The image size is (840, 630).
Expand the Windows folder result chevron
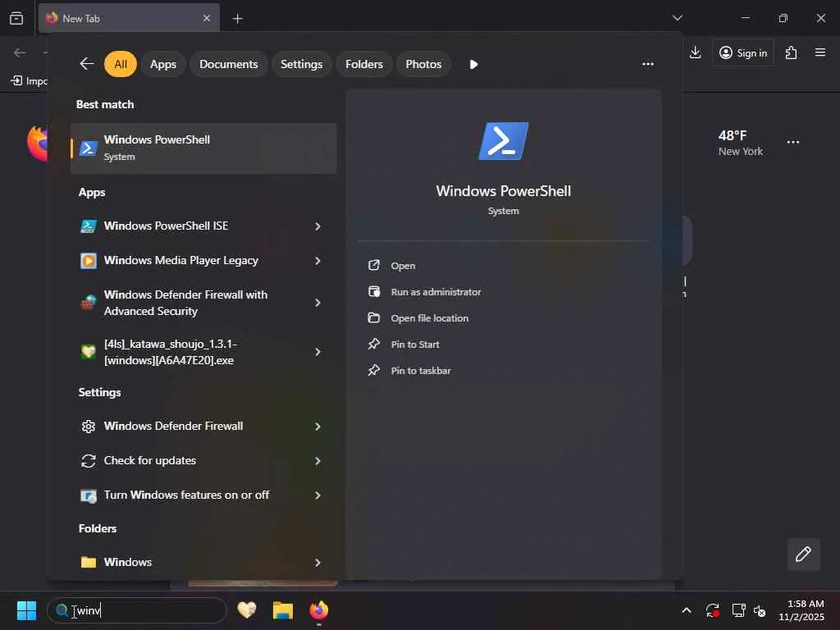317,563
